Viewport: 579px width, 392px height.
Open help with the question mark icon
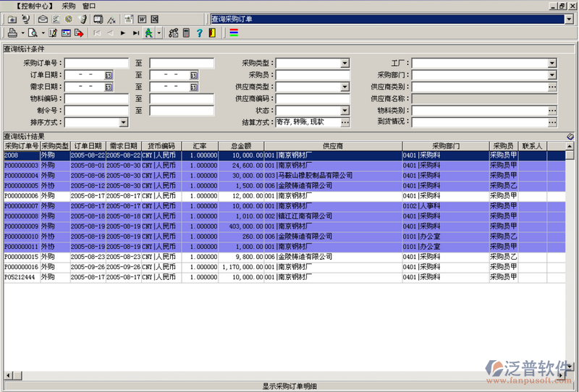point(199,33)
